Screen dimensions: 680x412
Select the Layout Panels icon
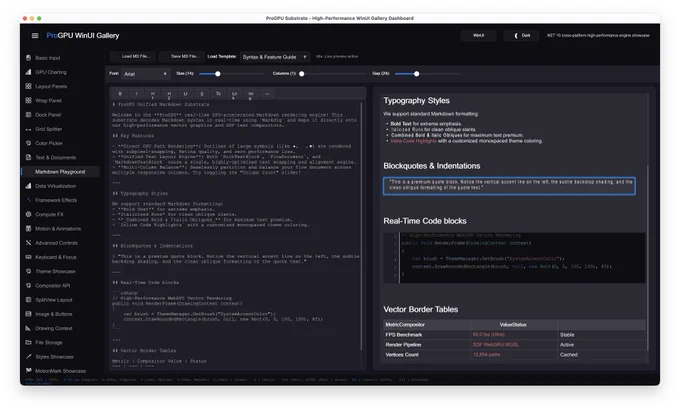pyautogui.click(x=28, y=86)
